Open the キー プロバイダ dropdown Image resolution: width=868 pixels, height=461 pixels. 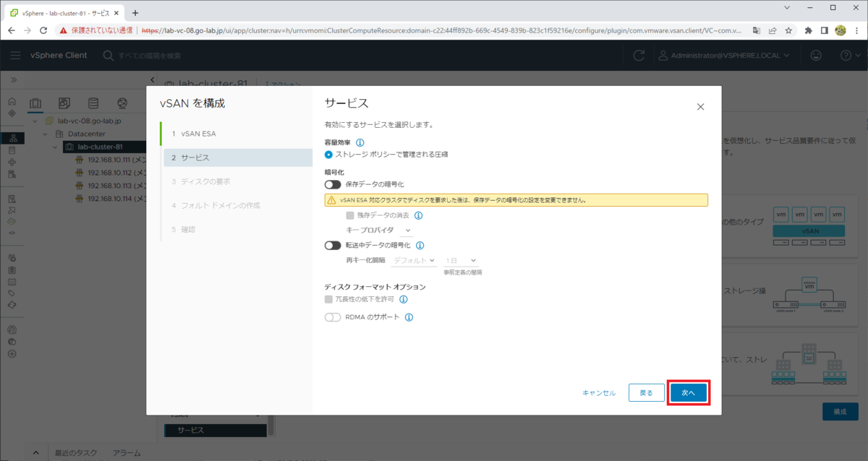point(407,230)
